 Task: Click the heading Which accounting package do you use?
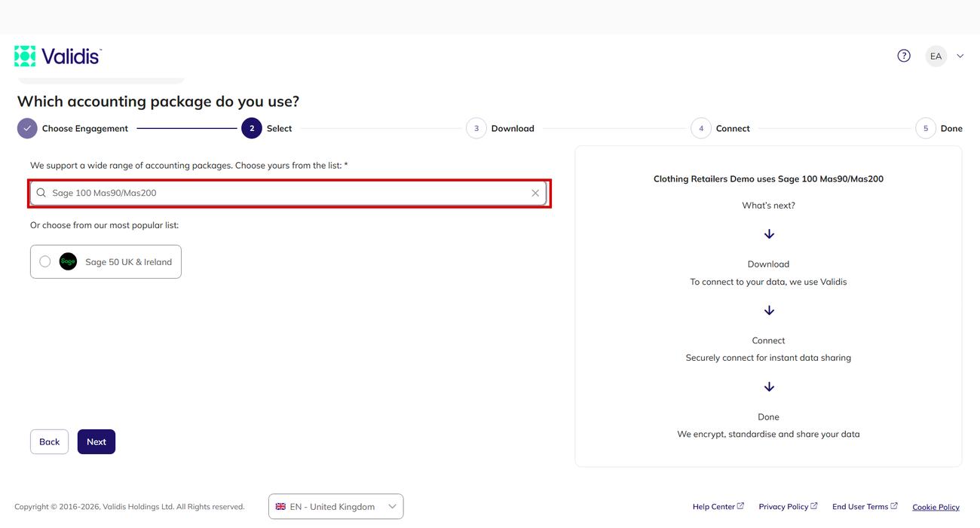(x=158, y=101)
